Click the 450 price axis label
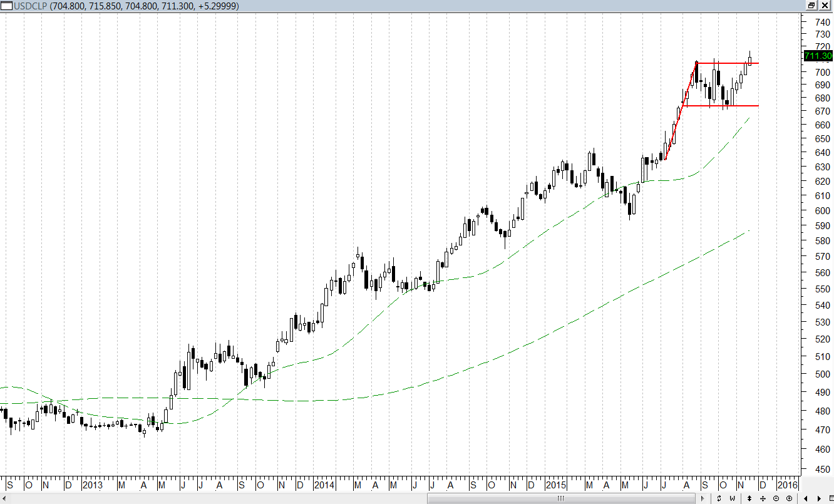 (x=822, y=470)
